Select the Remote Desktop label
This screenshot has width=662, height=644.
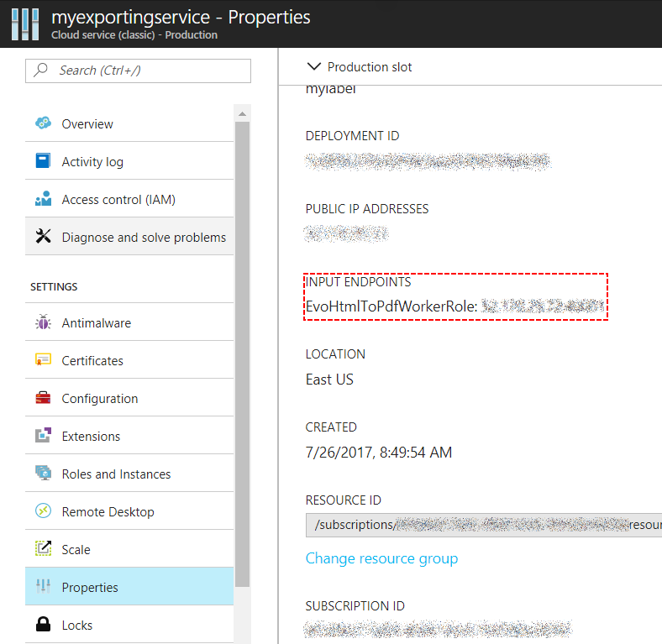[x=108, y=512]
